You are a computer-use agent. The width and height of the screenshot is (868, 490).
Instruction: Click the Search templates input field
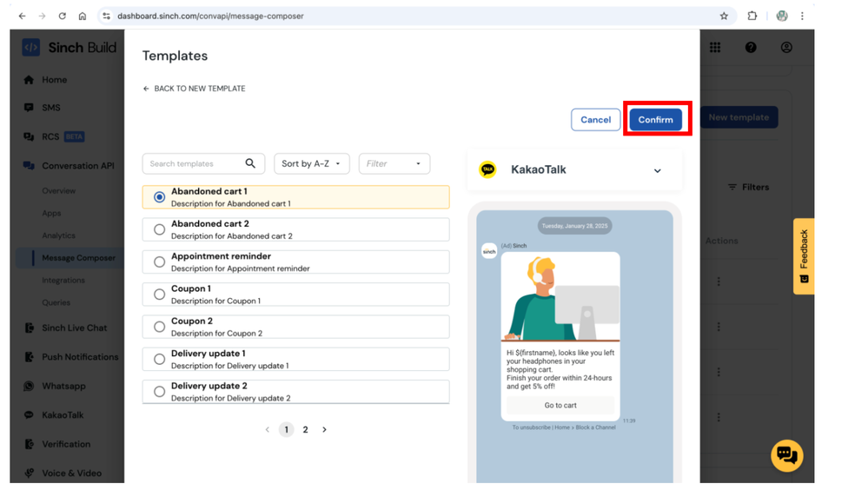(193, 163)
